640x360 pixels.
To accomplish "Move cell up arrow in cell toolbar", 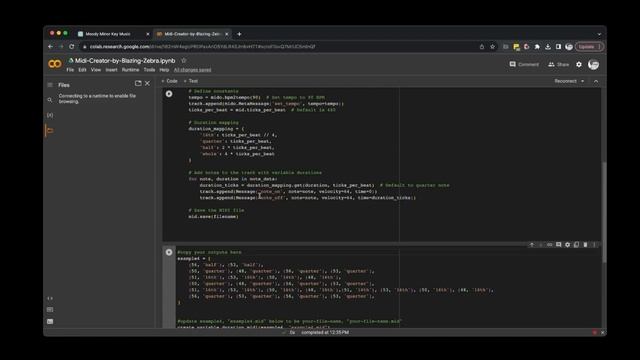I will tap(531, 245).
